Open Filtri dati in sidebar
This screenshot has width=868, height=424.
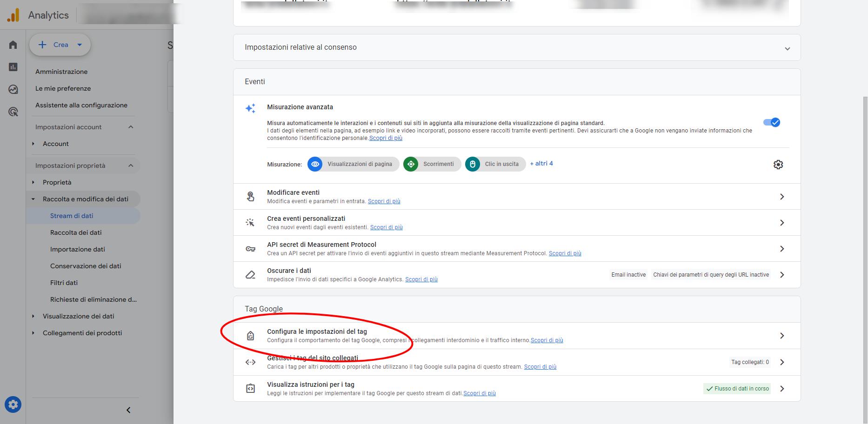point(64,283)
